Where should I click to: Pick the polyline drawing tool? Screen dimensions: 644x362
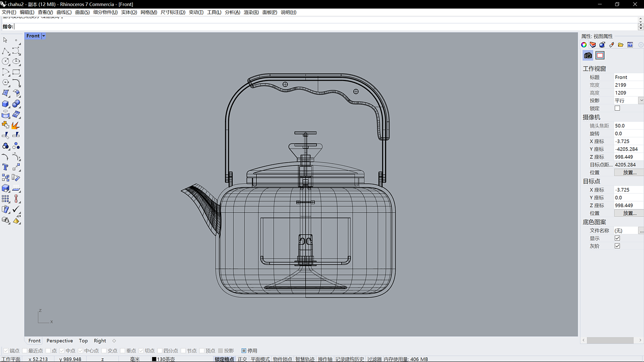pos(6,51)
